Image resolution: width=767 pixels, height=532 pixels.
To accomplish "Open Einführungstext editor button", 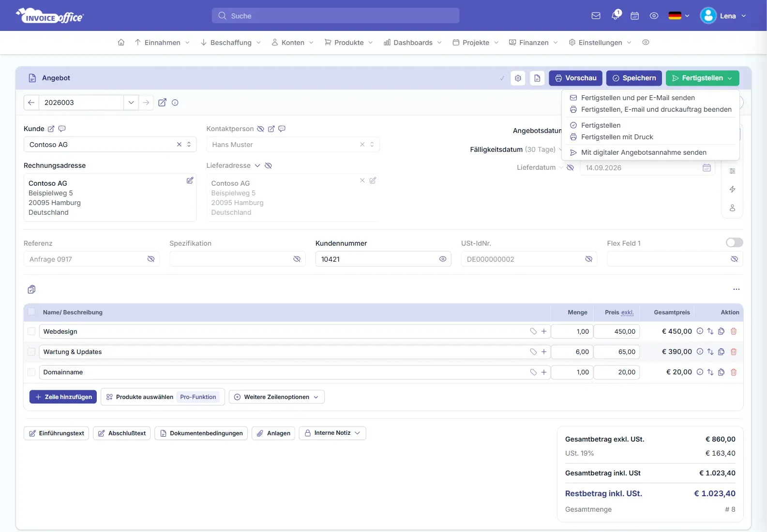I will [x=56, y=433].
